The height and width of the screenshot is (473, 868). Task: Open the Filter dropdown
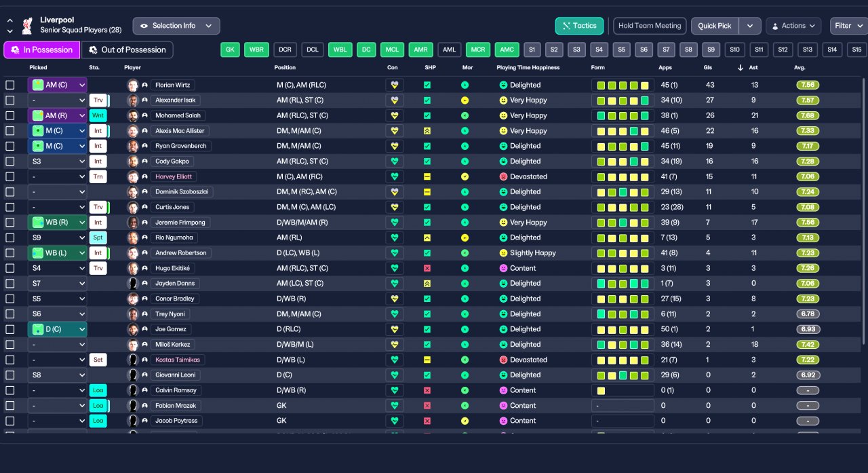click(x=848, y=26)
